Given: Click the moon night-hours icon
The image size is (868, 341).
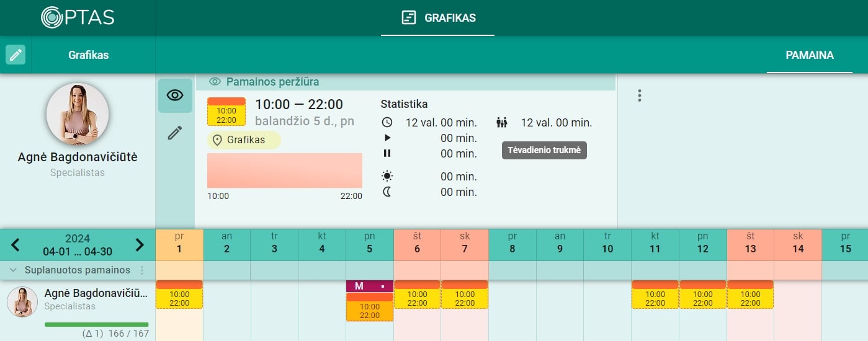Looking at the screenshot, I should [387, 192].
